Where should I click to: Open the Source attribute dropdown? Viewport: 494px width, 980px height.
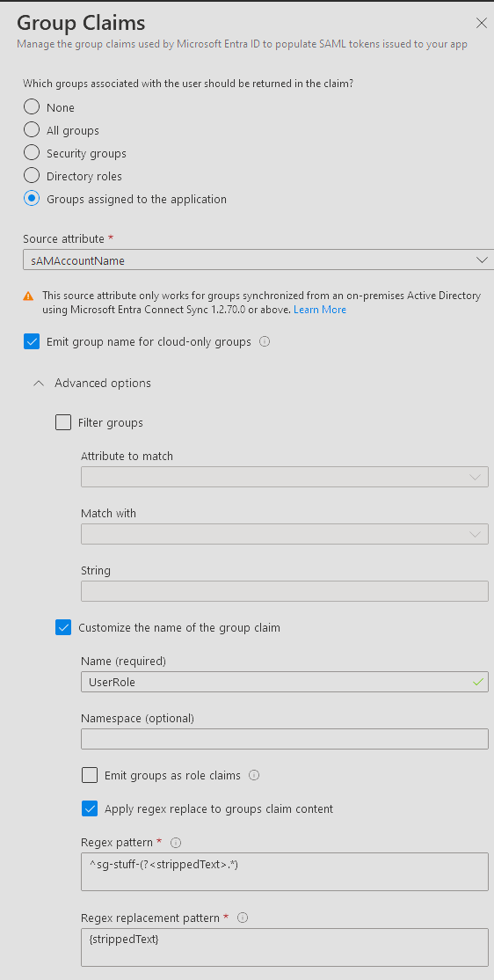point(258,260)
